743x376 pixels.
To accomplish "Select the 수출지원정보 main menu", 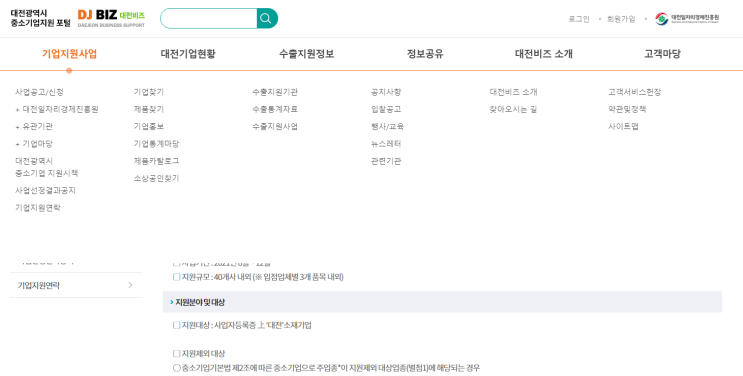I will (307, 54).
